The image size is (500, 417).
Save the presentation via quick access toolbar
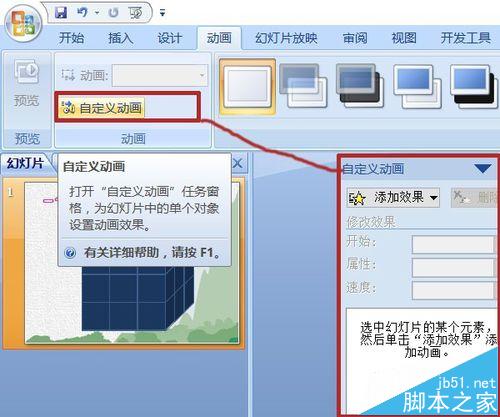click(61, 13)
